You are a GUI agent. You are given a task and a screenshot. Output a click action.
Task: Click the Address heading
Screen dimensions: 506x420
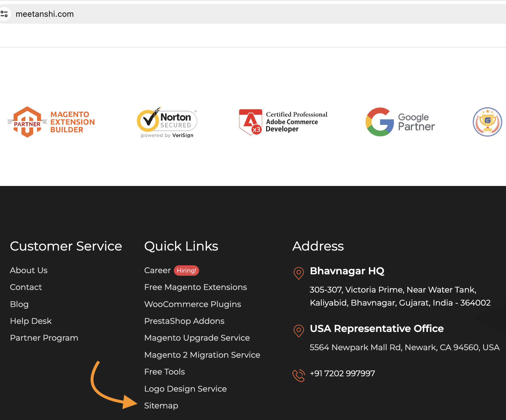[x=318, y=246]
